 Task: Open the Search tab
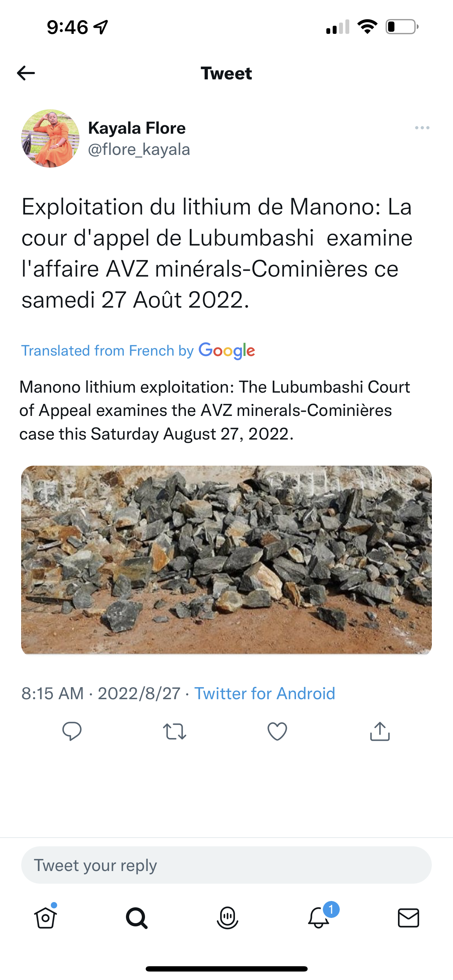click(x=137, y=918)
